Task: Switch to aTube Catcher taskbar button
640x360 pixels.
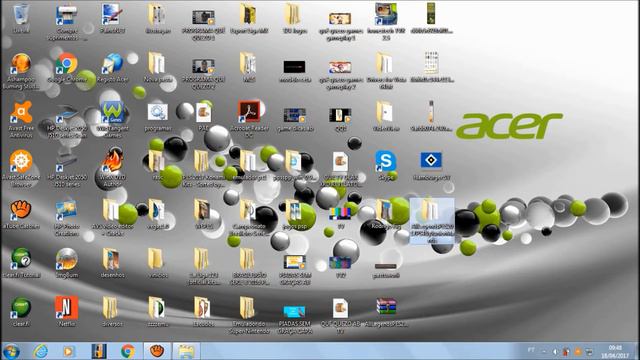Action: 157,351
